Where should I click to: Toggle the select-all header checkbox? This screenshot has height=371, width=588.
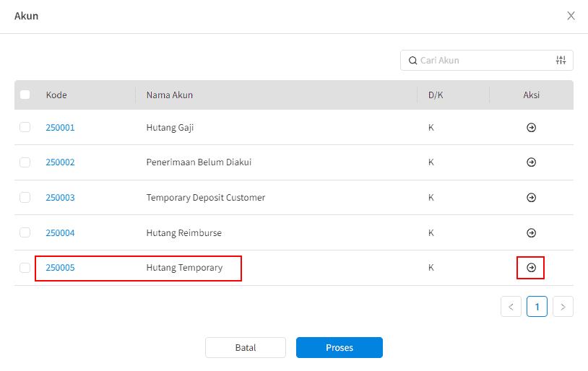(x=25, y=95)
